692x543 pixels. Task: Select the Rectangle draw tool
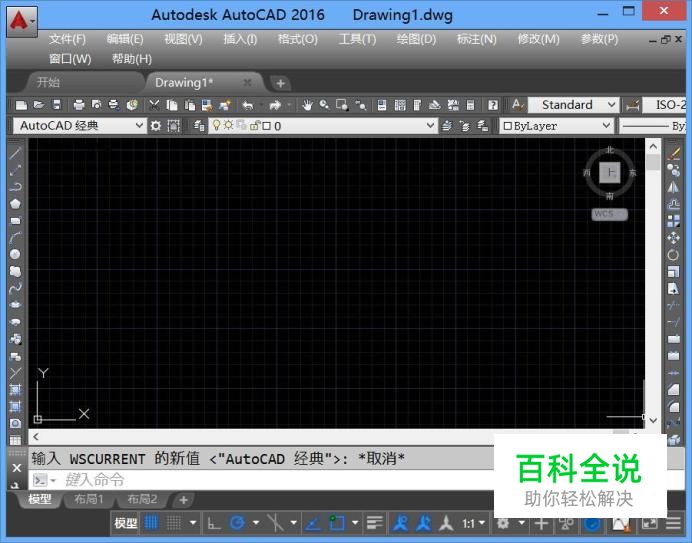point(15,221)
